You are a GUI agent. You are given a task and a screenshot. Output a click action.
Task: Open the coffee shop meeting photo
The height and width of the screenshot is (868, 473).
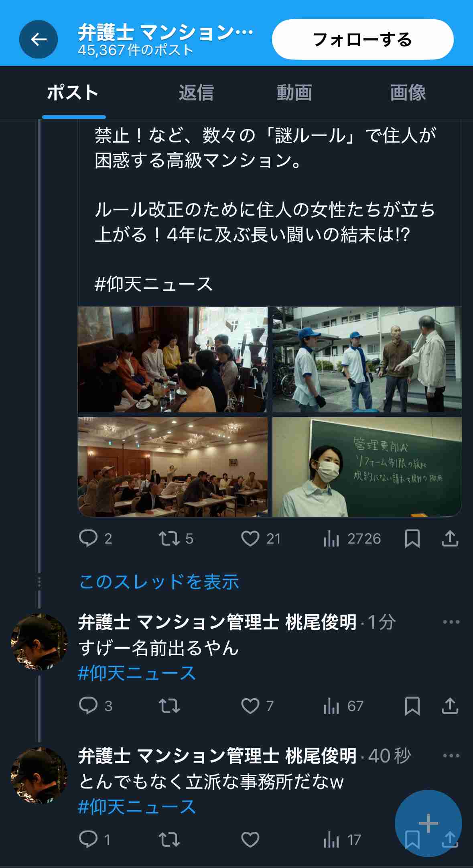(173, 359)
